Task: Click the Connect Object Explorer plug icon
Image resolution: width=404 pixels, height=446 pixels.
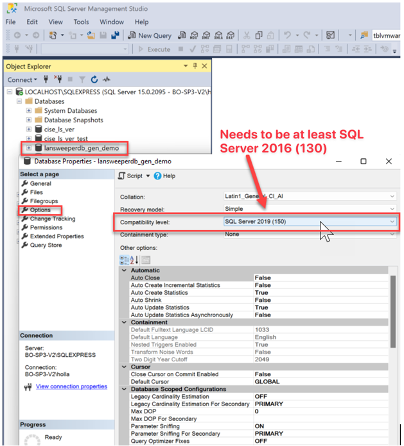Action: point(46,79)
